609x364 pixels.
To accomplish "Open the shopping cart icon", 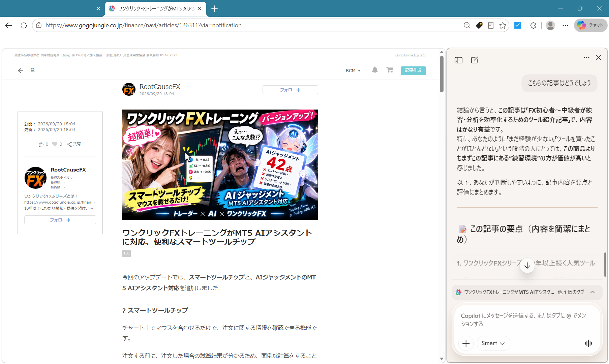I will pos(390,70).
